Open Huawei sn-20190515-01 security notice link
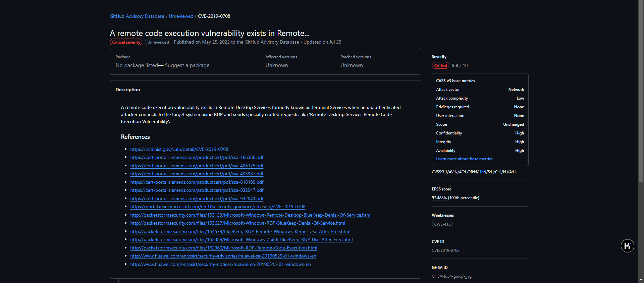 220,264
